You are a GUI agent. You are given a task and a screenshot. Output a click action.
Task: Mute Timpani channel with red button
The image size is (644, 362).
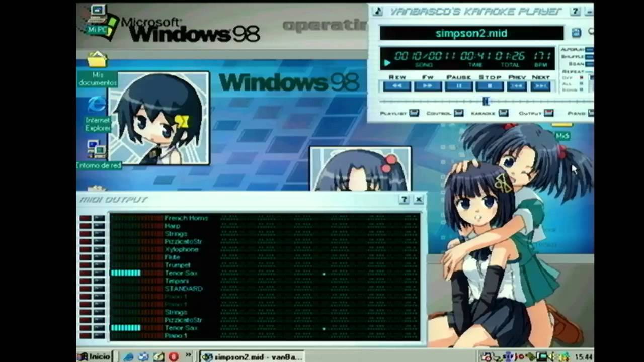[x=86, y=281]
